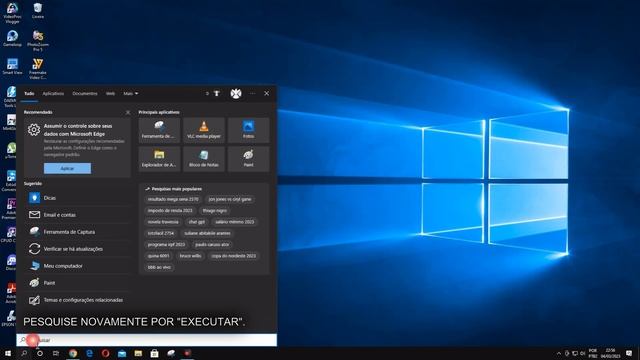Switch to the Documentos tab
The height and width of the screenshot is (360, 640).
(85, 93)
